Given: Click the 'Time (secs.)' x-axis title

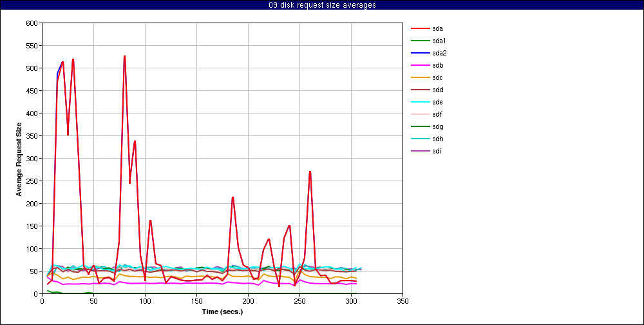Looking at the screenshot, I should [x=222, y=311].
